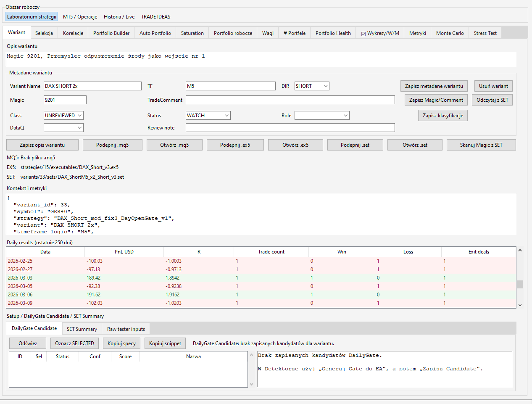Delete variant with Usuń wariant
Image resolution: width=532 pixels, height=404 pixels.
click(x=493, y=86)
